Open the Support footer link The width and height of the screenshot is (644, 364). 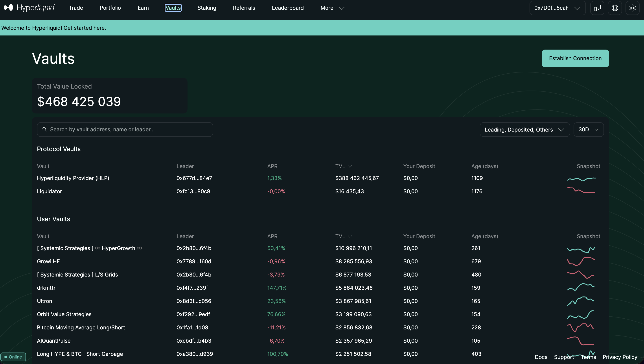[564, 357]
